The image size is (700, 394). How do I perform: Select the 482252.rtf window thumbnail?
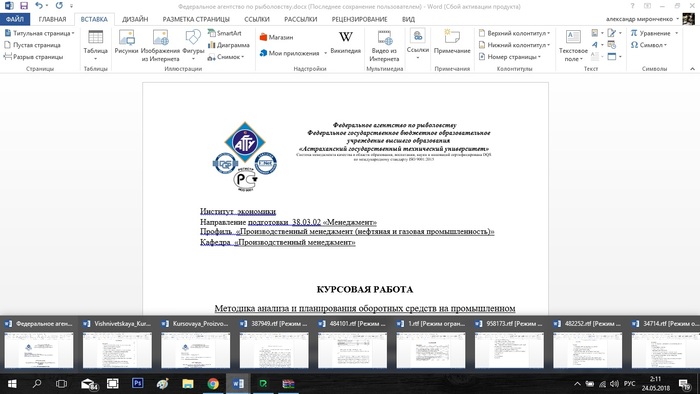tap(588, 344)
